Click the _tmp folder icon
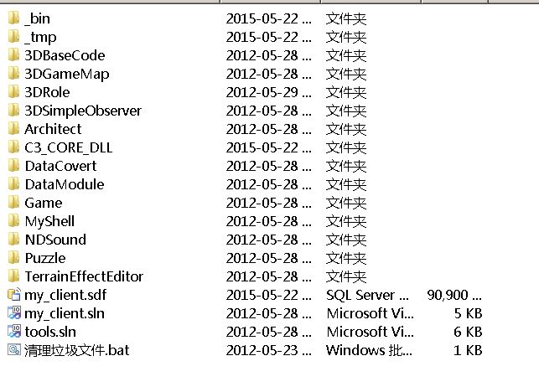Viewport: 539px width, 392px height. (13, 36)
